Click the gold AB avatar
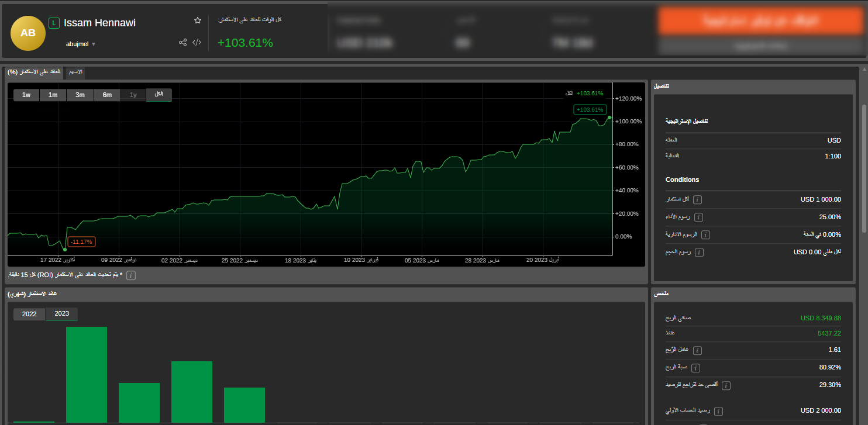Viewport: 868px width, 425px height. [x=27, y=33]
